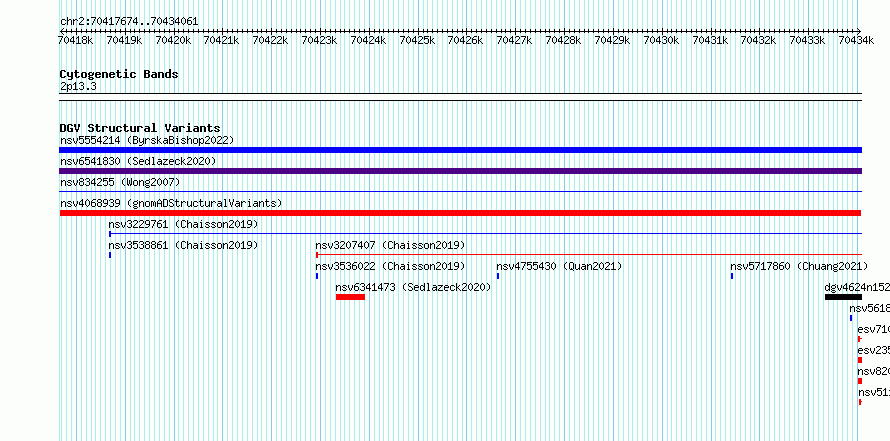Image resolution: width=890 pixels, height=441 pixels.
Task: Select the purple nsv6541830 variant bar
Action: [460, 171]
